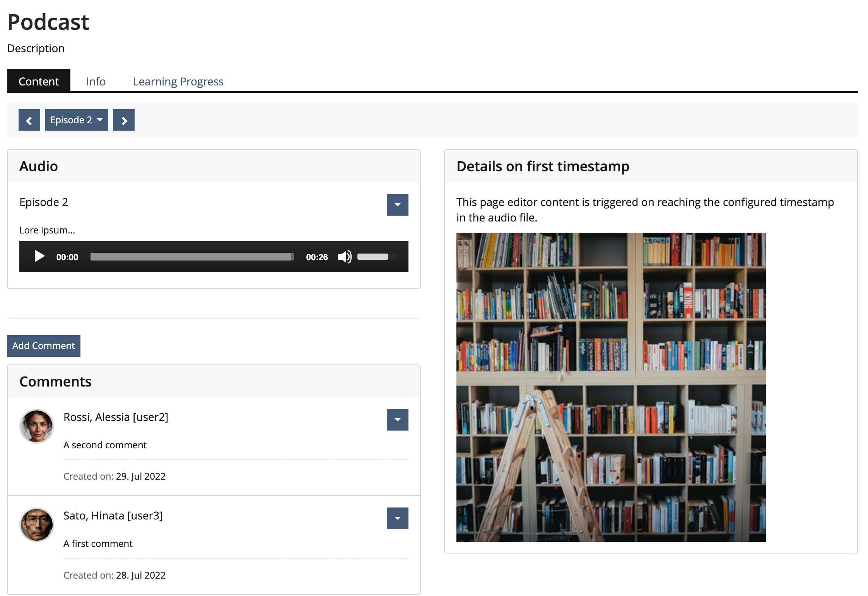Open actions for the 'A first comment' entry

coord(397,518)
